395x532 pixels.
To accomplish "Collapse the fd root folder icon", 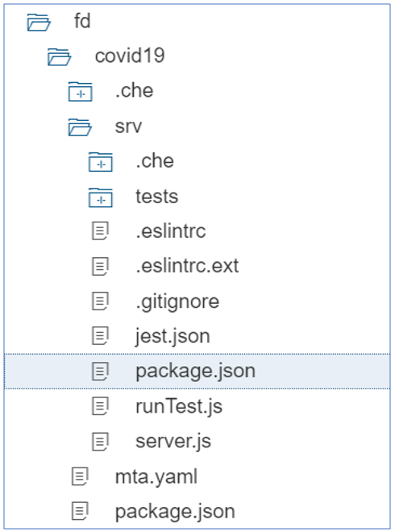I will (x=39, y=22).
